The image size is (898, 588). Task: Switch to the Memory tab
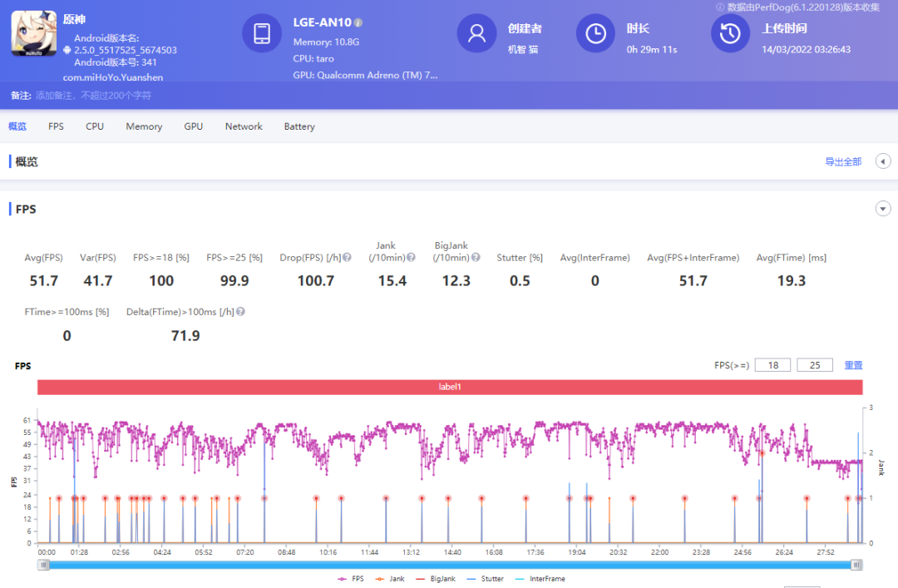[x=144, y=126]
